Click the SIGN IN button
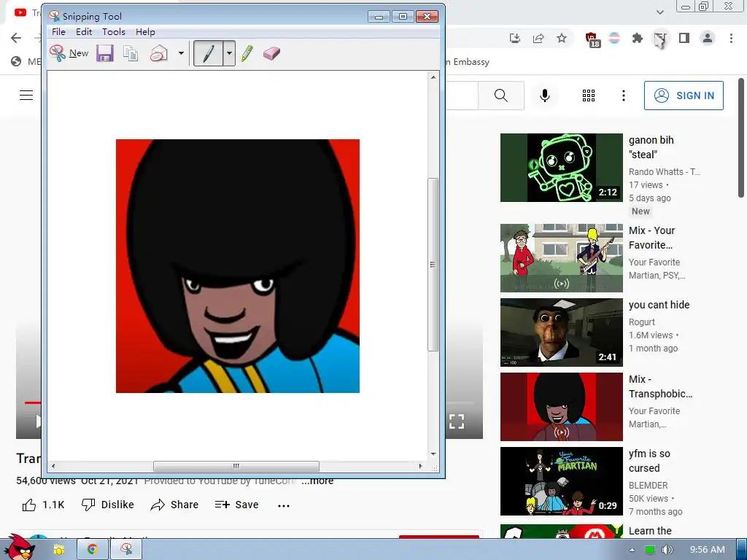Screen dimensions: 747x560 click(684, 96)
